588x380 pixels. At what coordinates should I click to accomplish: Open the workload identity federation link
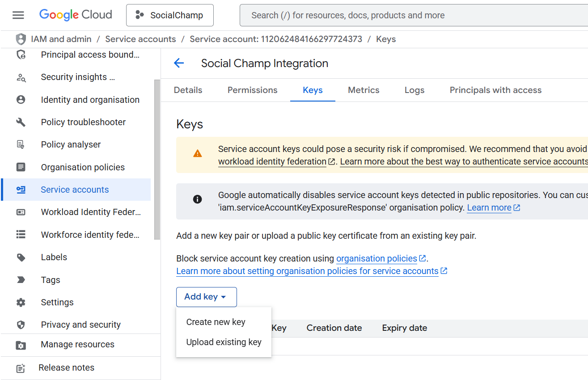[272, 161]
